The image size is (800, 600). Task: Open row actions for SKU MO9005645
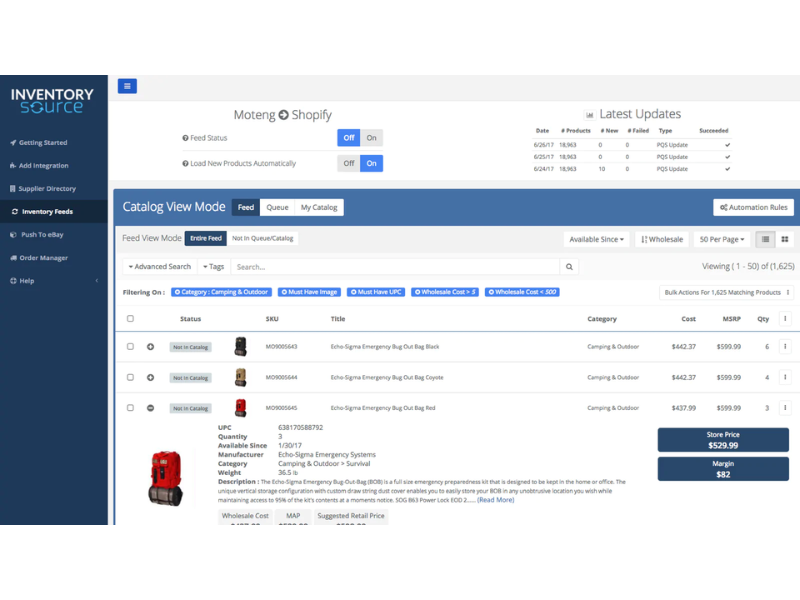click(x=785, y=408)
